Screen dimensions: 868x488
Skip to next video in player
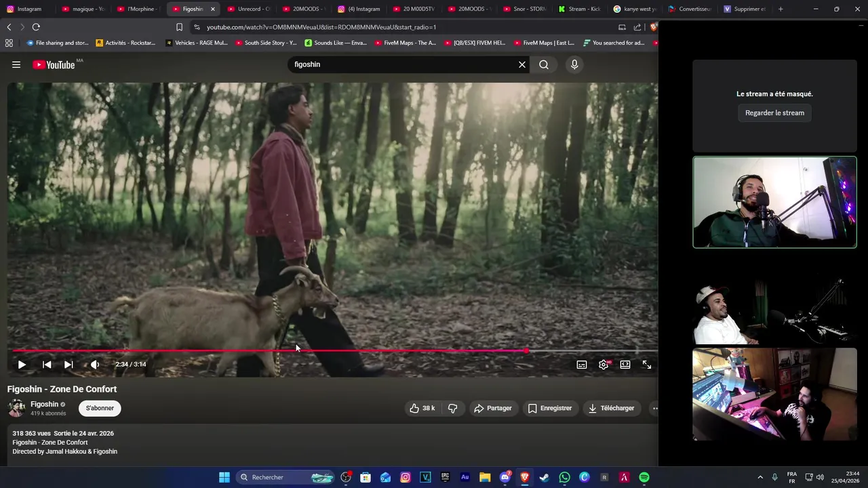68,365
